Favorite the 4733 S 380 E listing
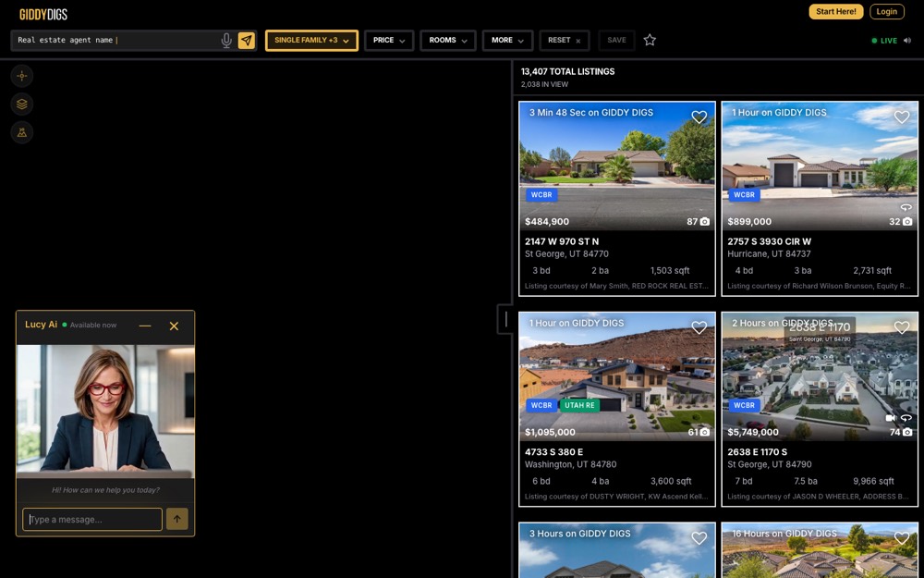The image size is (924, 578). 699,328
